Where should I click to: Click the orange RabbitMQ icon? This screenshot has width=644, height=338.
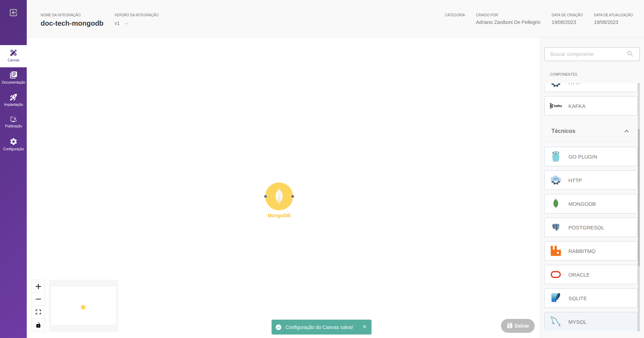click(x=556, y=251)
